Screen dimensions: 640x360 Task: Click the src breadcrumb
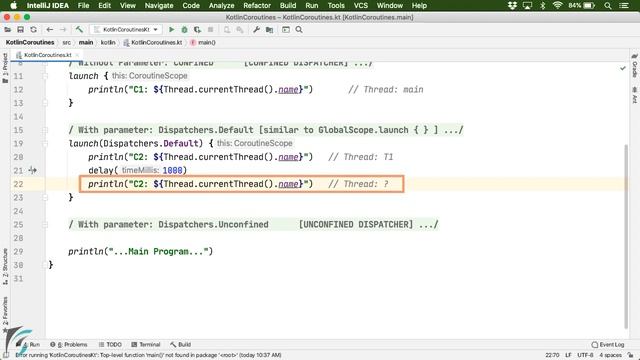point(67,42)
